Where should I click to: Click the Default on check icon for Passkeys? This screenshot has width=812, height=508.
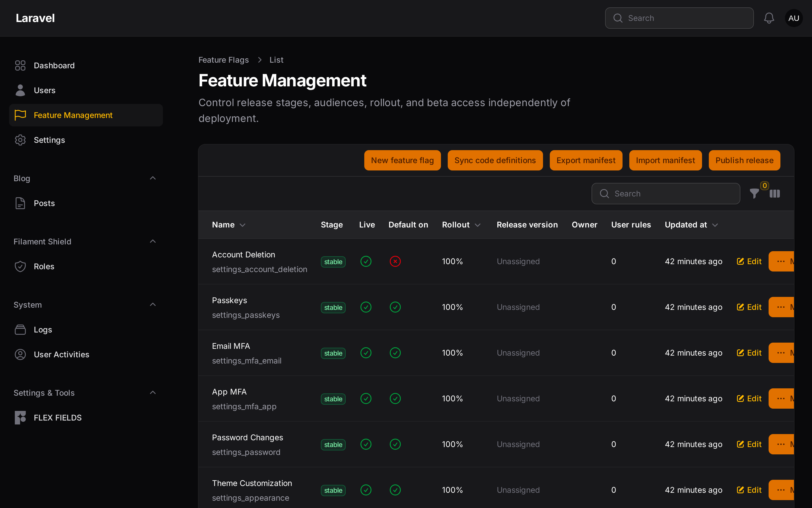point(395,307)
